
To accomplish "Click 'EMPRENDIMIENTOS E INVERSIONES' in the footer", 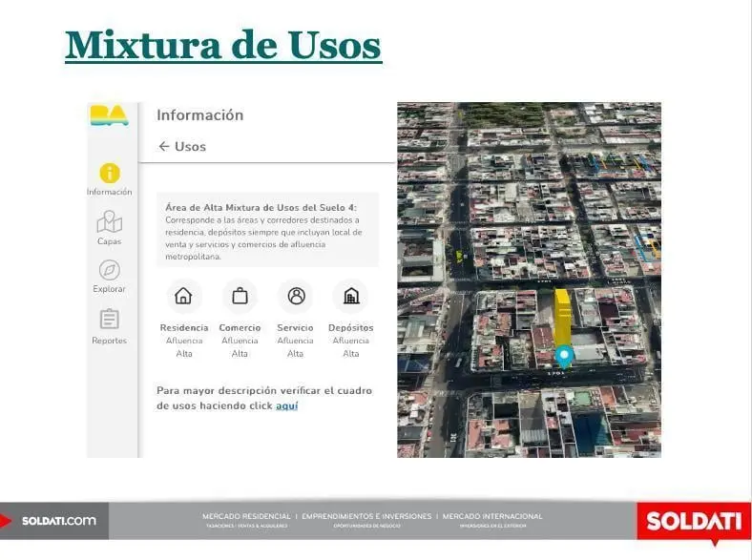I will pyautogui.click(x=366, y=516).
